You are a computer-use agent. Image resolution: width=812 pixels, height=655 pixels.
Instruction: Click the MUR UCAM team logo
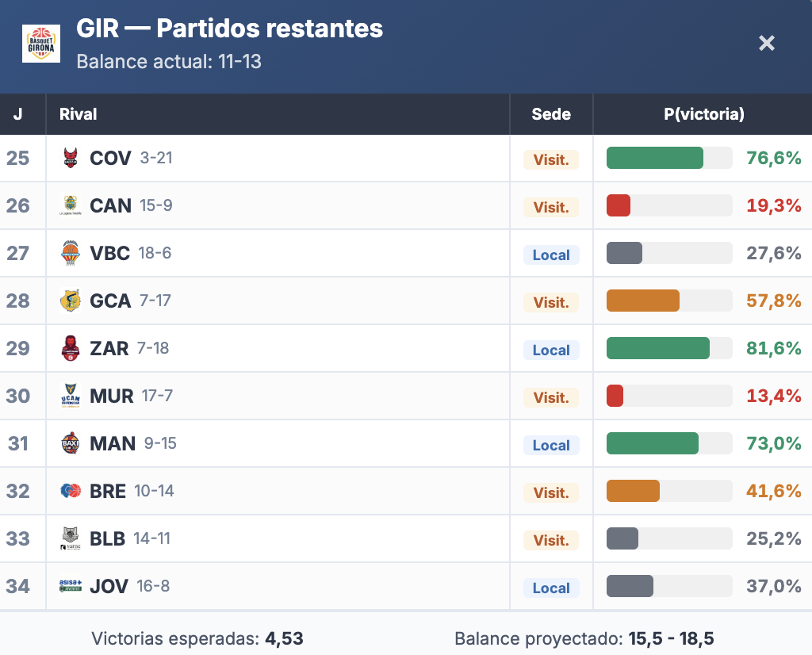[71, 396]
